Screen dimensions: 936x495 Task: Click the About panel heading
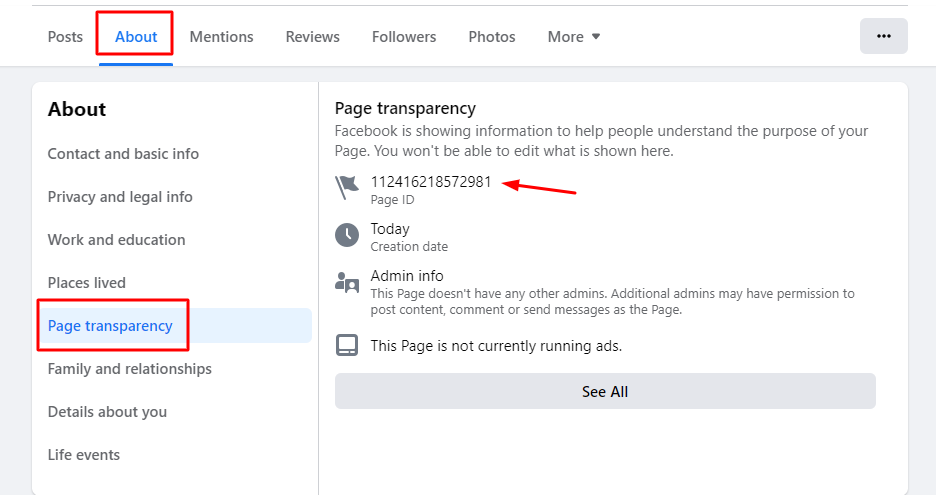pos(76,109)
